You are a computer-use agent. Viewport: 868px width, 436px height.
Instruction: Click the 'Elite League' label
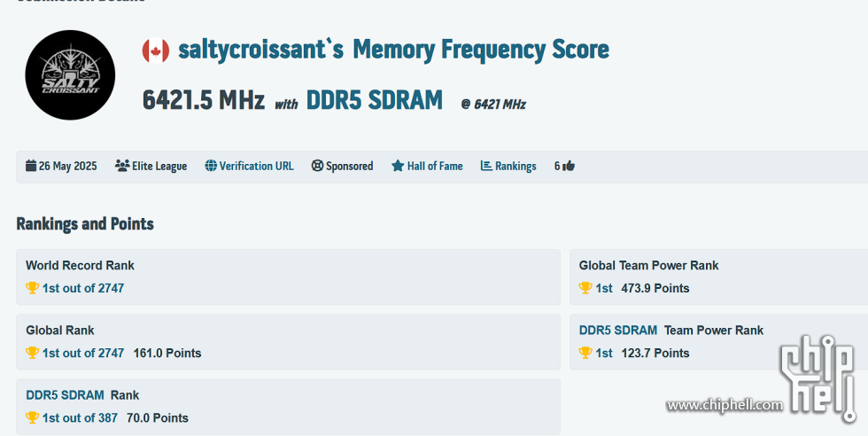coord(159,167)
